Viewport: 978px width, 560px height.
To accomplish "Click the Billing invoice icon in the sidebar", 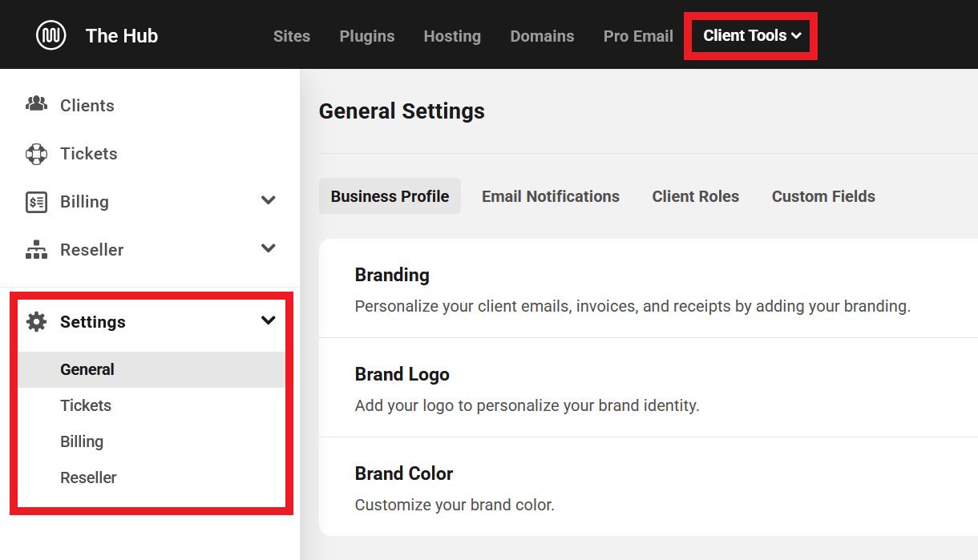I will coord(36,202).
